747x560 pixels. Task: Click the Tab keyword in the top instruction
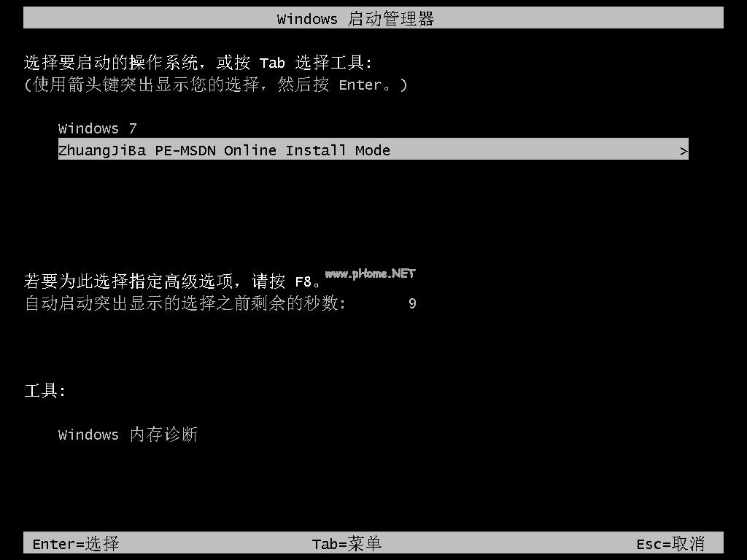point(272,63)
